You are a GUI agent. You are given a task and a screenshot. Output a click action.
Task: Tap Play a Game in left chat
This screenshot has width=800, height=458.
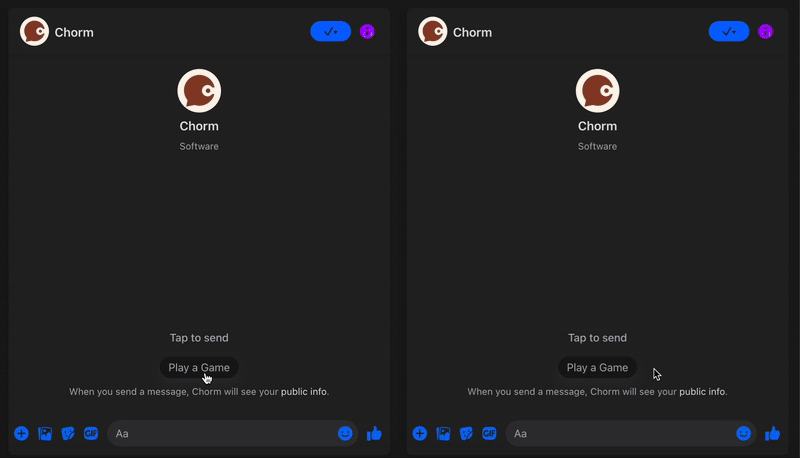199,368
